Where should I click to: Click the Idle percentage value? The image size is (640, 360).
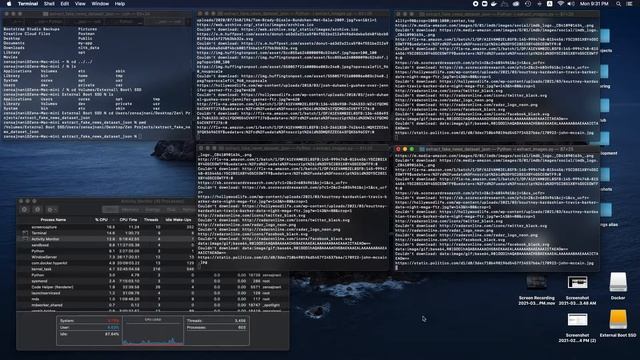(x=112, y=334)
